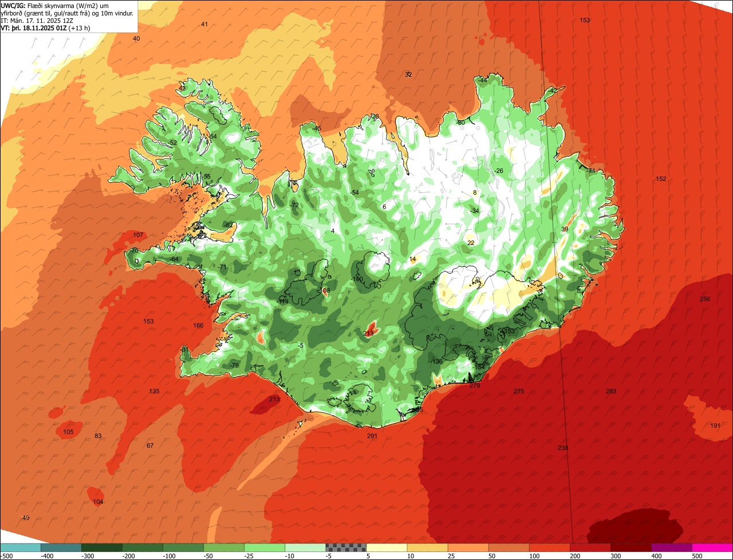
Task: Click the valid time line 'VT: Þri. 18.11.2025 01Z'
Action: tap(33, 27)
